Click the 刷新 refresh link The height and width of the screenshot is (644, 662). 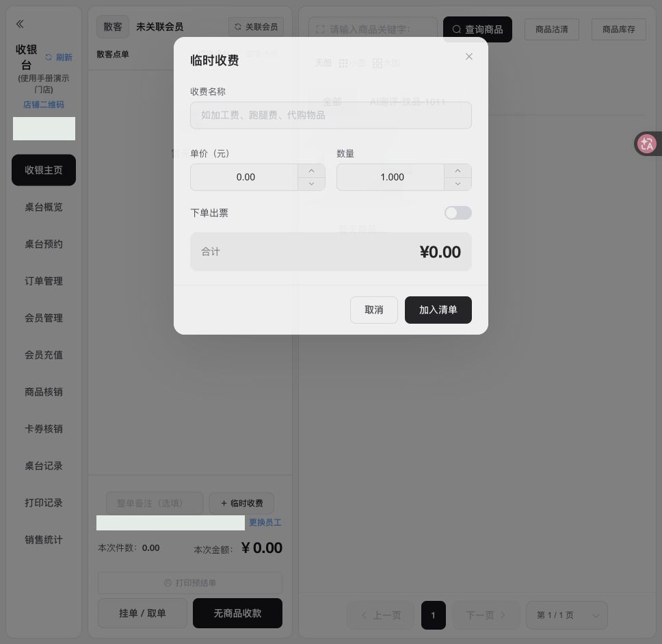[x=59, y=57]
